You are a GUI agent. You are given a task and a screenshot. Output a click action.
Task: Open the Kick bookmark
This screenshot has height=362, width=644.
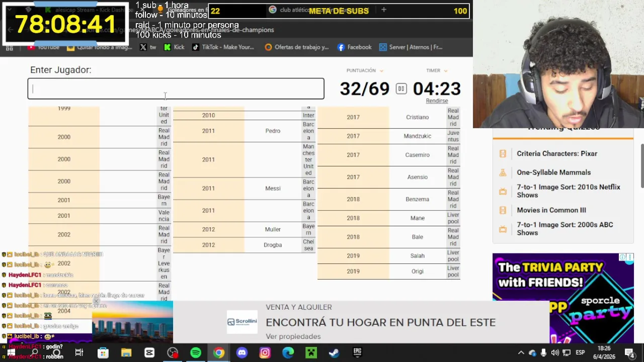[174, 47]
